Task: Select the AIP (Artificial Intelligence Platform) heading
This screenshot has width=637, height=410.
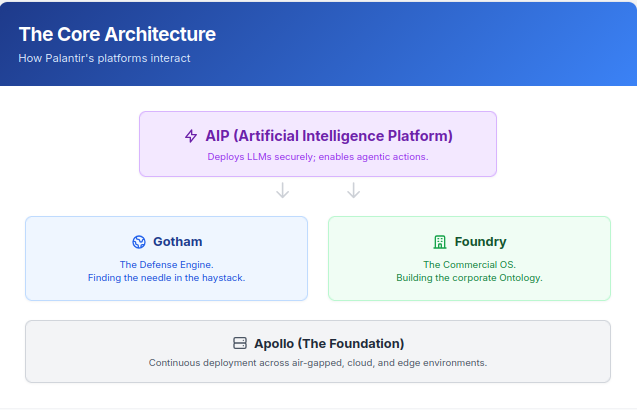Action: click(329, 136)
